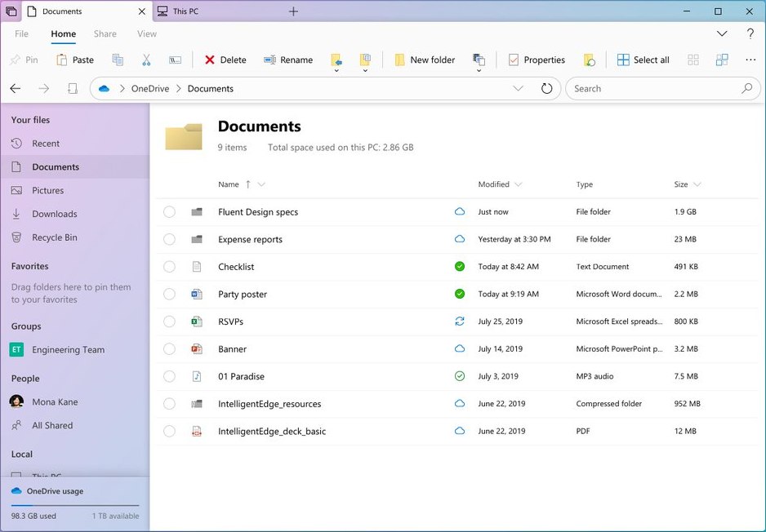Open the Name column filter chevron
Screen dimensions: 766x532
(x=261, y=184)
